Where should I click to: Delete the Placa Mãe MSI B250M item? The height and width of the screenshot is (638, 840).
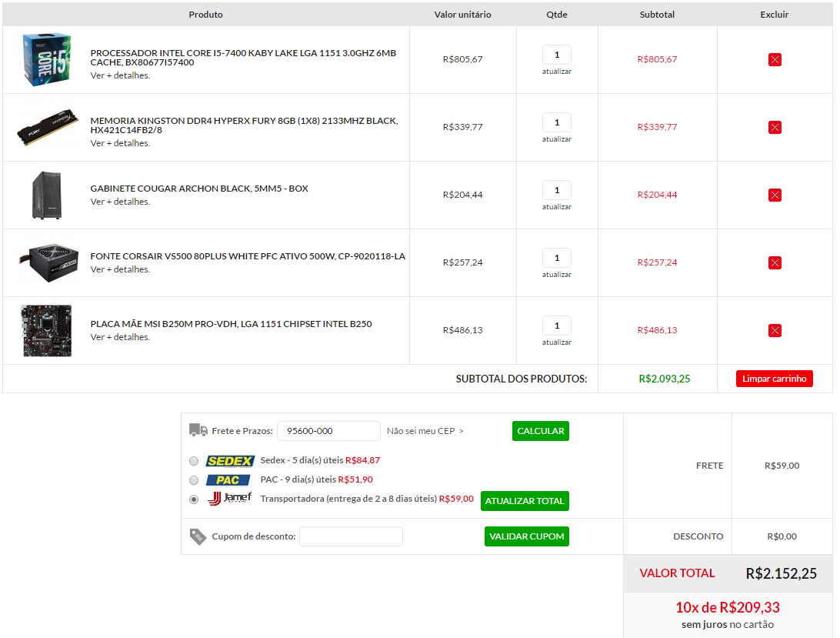[x=775, y=330]
